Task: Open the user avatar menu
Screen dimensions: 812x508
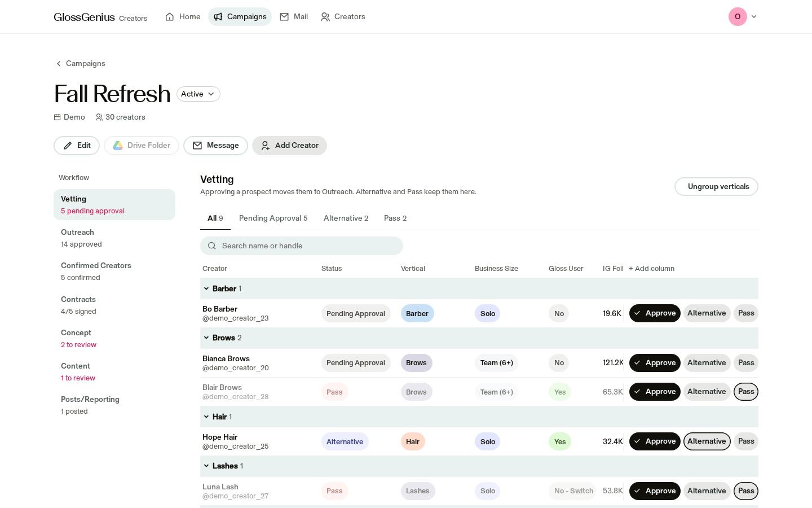Action: click(738, 17)
